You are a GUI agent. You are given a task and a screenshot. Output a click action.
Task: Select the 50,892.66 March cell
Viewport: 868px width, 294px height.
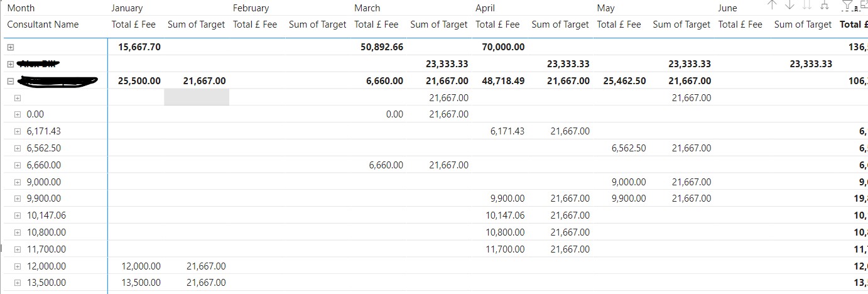pos(382,47)
